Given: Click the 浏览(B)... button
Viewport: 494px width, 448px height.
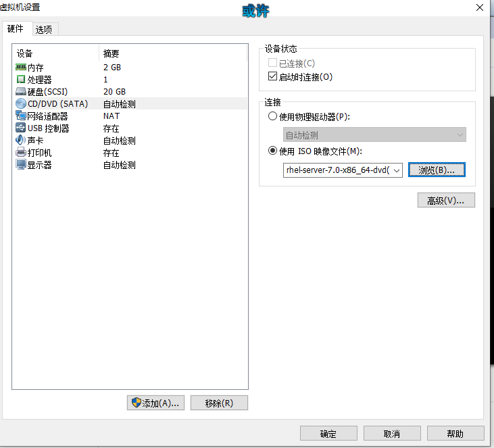Looking at the screenshot, I should click(437, 170).
